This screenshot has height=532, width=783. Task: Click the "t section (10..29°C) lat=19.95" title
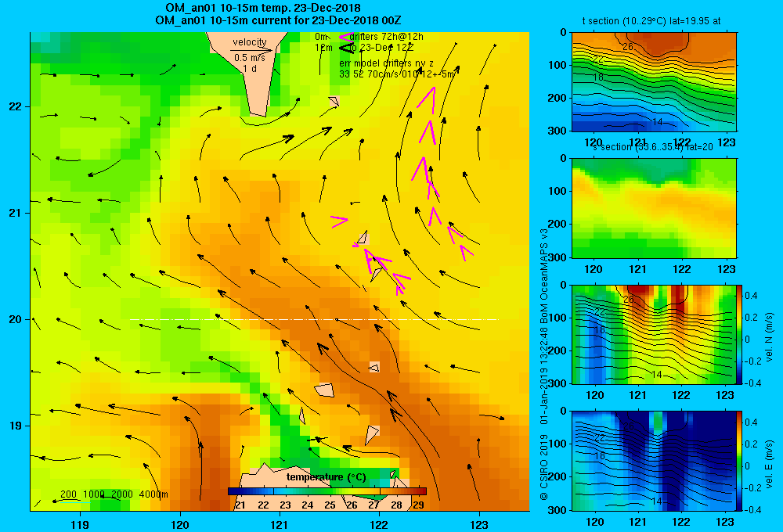pos(651,21)
